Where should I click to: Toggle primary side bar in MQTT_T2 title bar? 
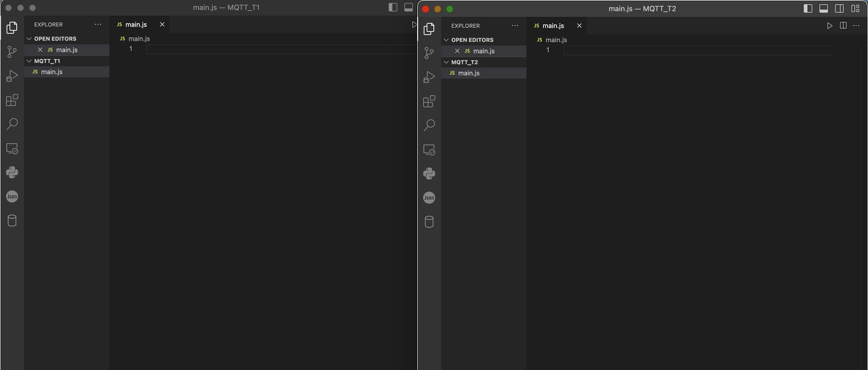[808, 9]
